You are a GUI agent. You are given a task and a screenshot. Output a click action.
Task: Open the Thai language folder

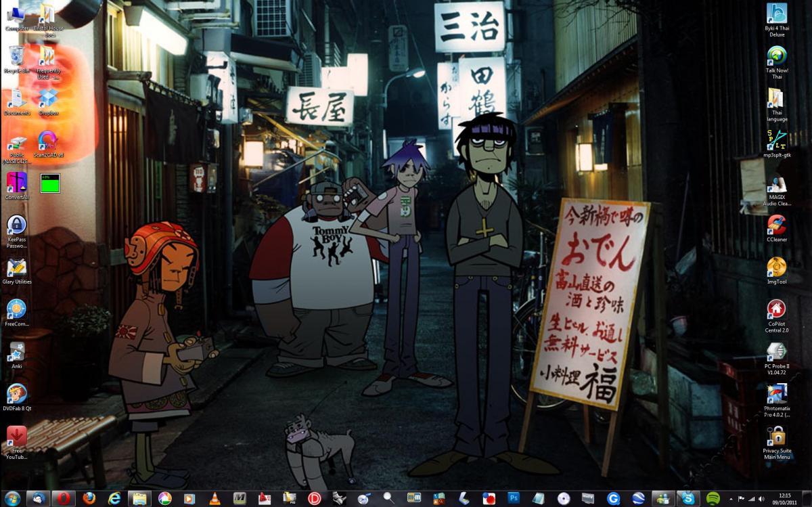point(777,105)
